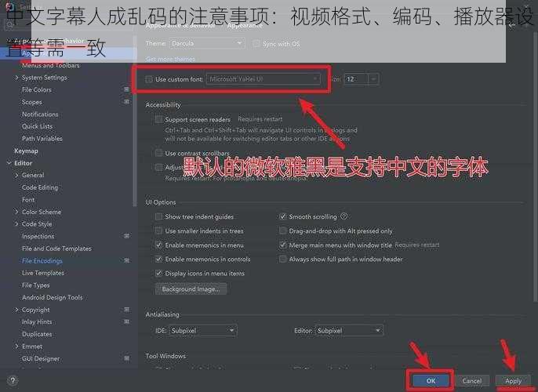Select File Encodings in the tree

[42, 260]
